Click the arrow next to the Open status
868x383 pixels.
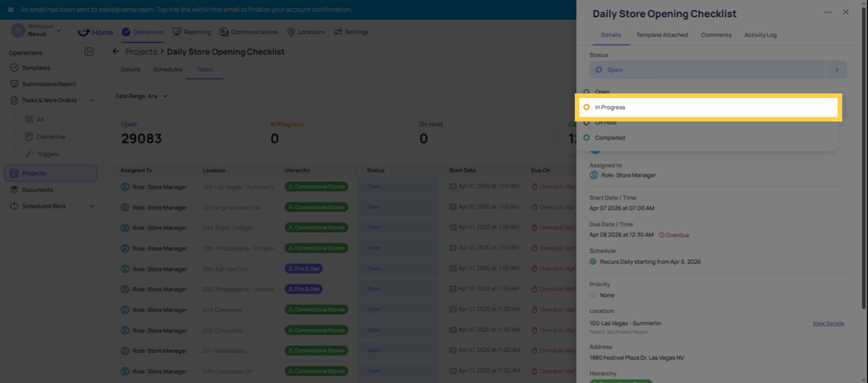[837, 70]
